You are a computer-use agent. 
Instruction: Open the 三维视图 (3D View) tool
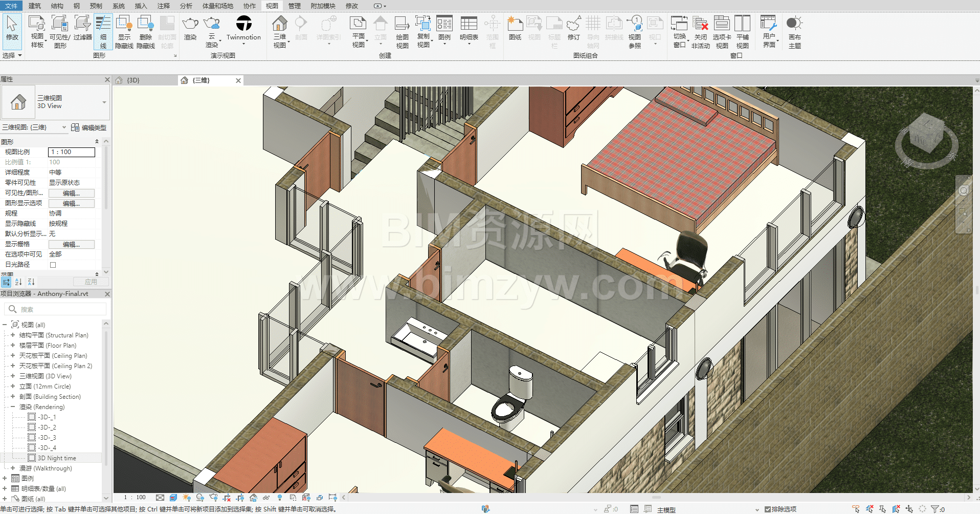pyautogui.click(x=279, y=24)
